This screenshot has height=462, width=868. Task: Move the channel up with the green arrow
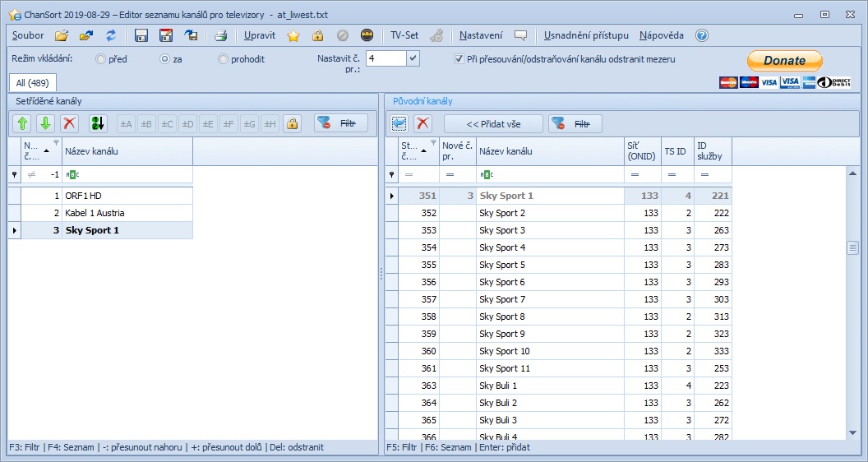coord(22,123)
